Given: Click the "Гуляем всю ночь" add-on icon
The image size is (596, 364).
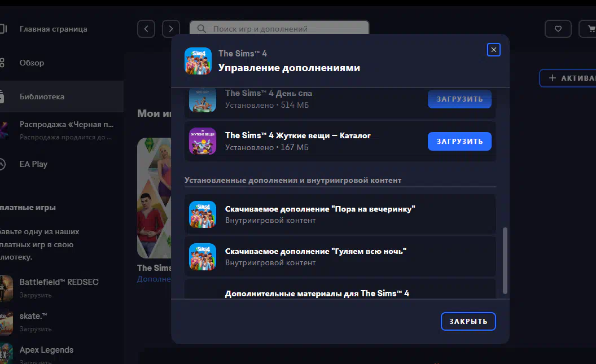Looking at the screenshot, I should (203, 257).
